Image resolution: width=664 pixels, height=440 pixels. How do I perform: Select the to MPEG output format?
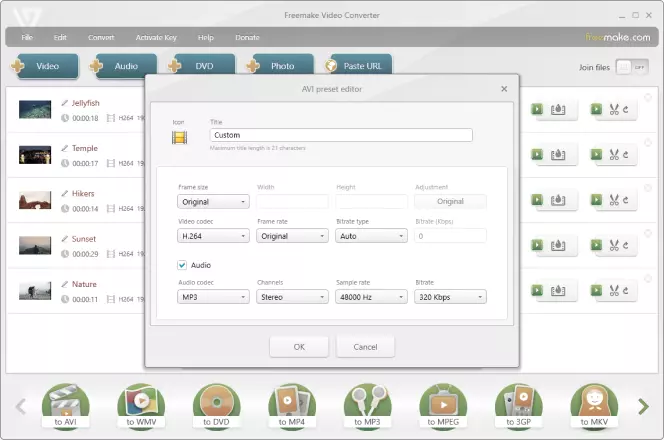[x=443, y=407]
